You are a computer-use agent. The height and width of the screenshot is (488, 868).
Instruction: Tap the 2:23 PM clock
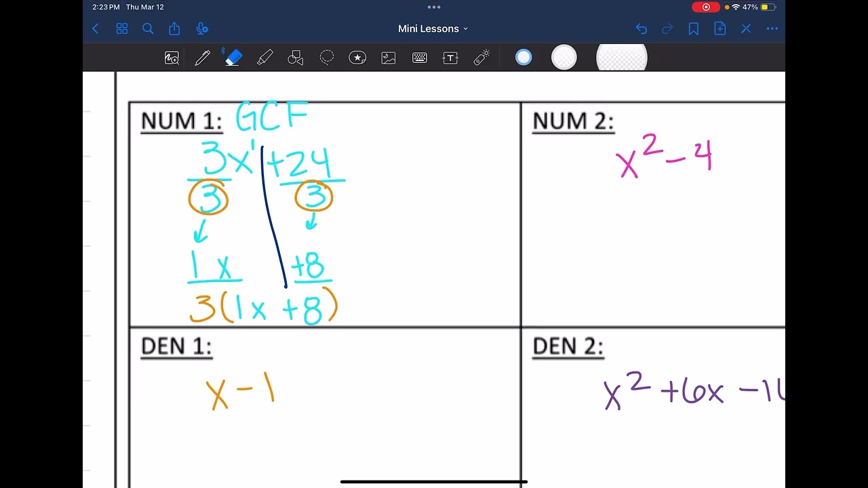(106, 7)
